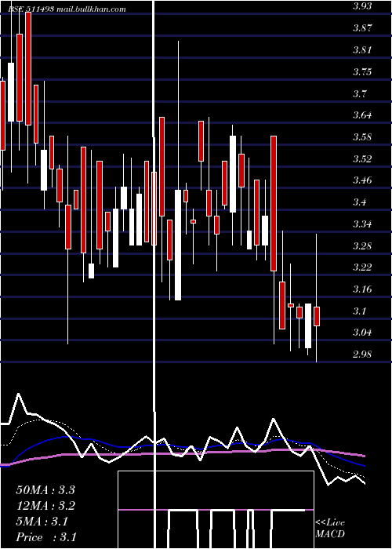Click the 3.93 price axis label
The image size is (392, 549).
click(x=362, y=6)
